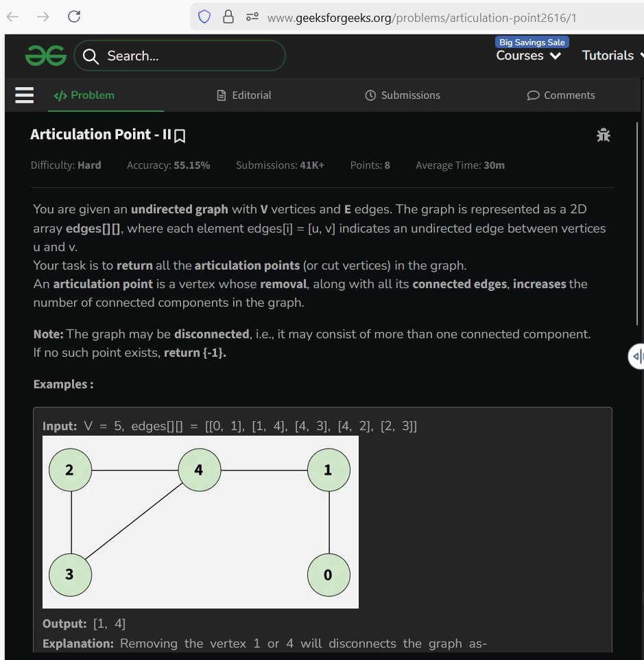Click the 'Accuracy: 55.15%' text

(168, 165)
